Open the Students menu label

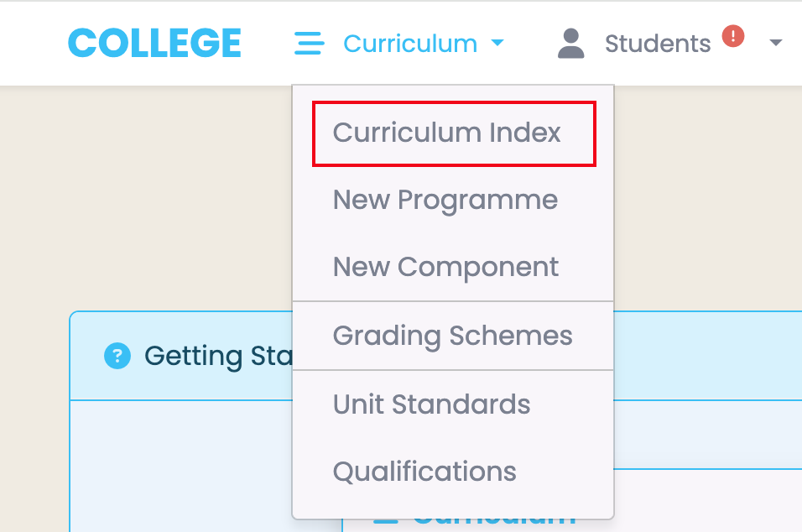pyautogui.click(x=658, y=44)
